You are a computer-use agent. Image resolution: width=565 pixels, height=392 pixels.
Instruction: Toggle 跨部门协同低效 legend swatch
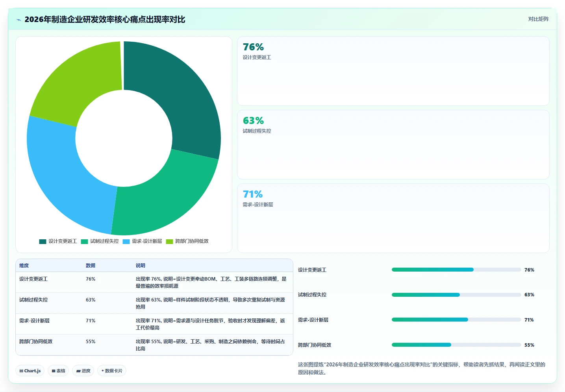click(169, 241)
